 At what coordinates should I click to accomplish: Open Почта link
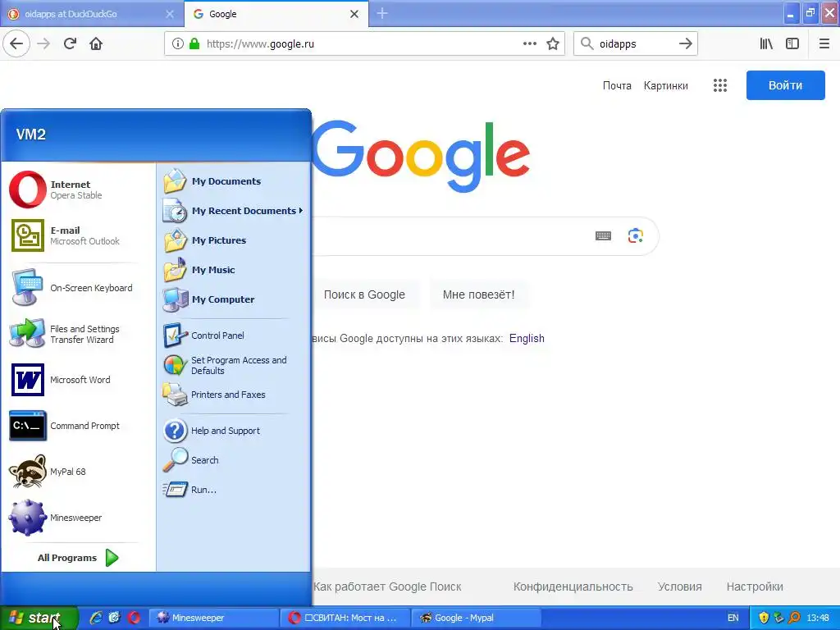(617, 85)
